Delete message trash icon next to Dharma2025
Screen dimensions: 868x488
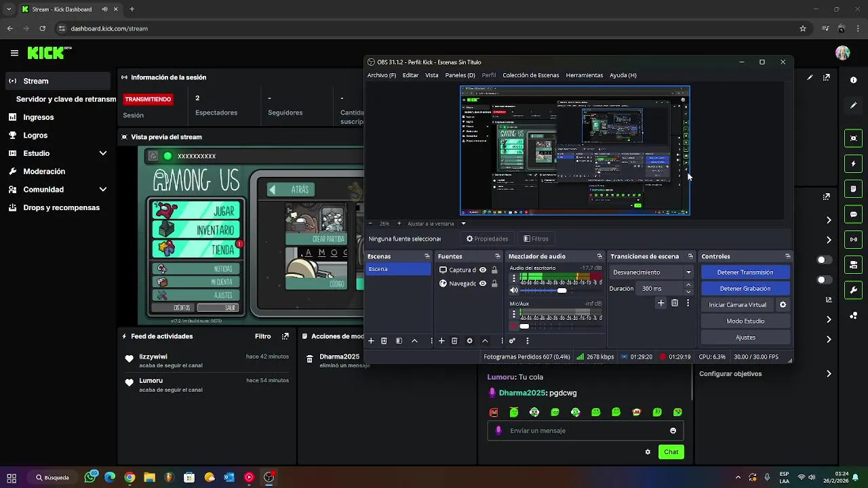click(310, 359)
